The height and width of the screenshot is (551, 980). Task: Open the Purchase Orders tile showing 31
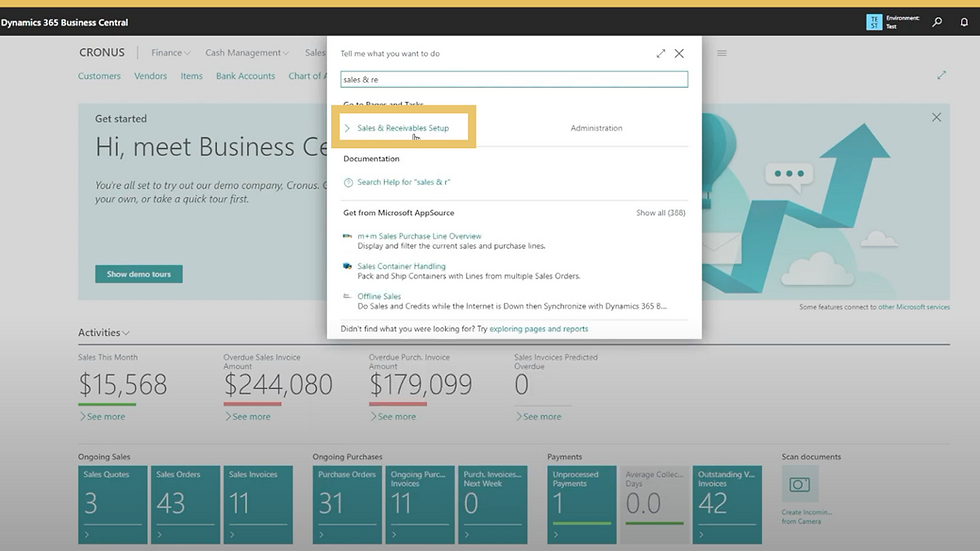pyautogui.click(x=347, y=505)
